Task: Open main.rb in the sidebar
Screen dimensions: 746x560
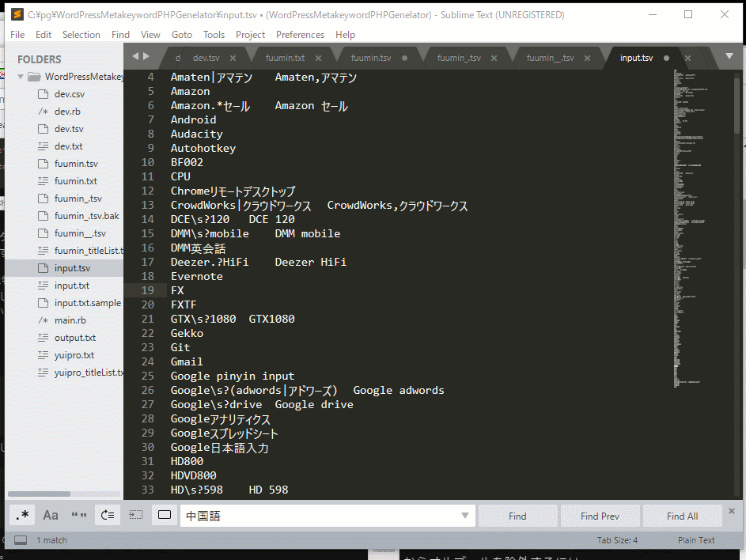Action: [x=70, y=320]
